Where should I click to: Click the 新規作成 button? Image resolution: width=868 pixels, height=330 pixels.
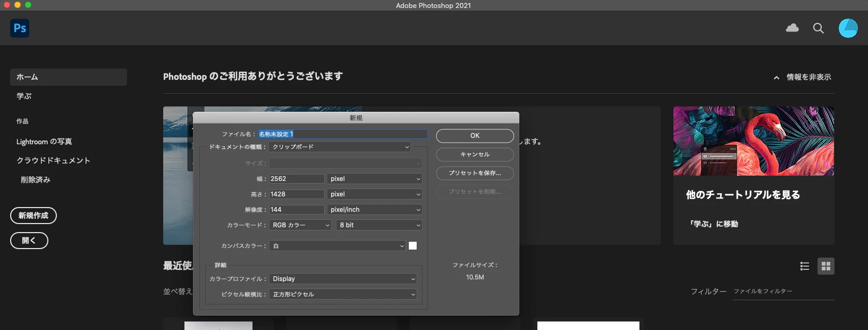(x=33, y=216)
